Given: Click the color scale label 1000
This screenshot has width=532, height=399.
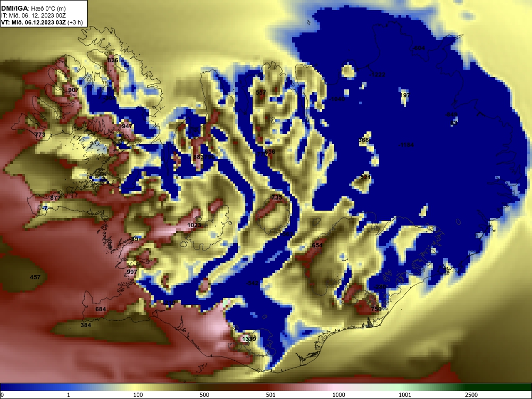Looking at the screenshot, I should (338, 395).
